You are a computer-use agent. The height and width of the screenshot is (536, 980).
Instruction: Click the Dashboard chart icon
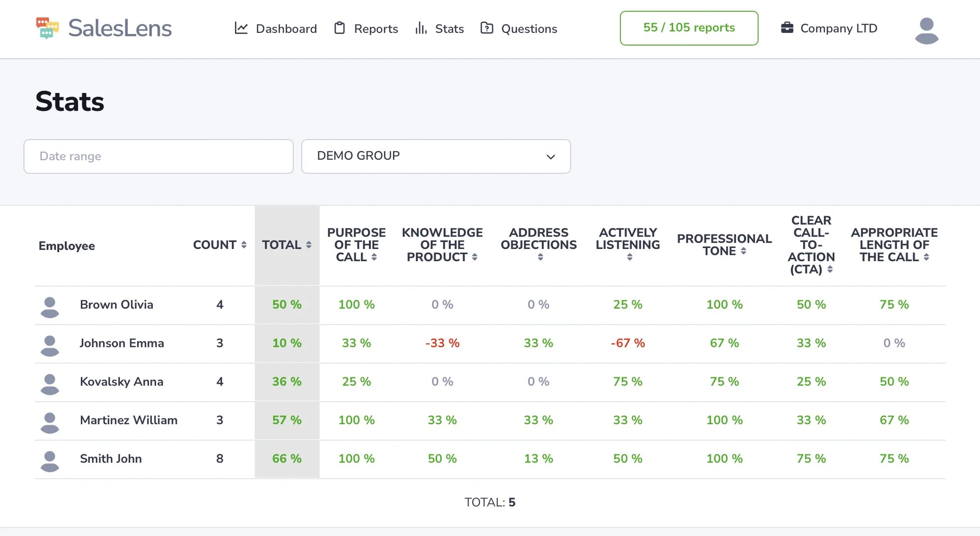(x=241, y=28)
